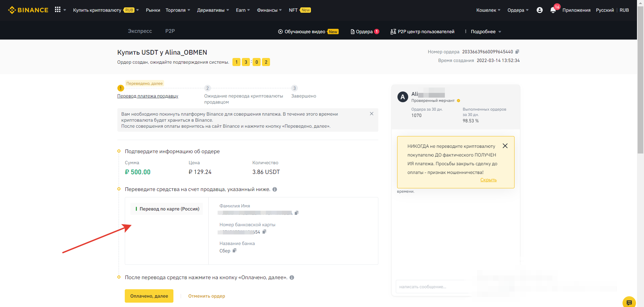Viewport: 644px width, 307px height.
Task: Expand the Earn menu
Action: tap(243, 10)
